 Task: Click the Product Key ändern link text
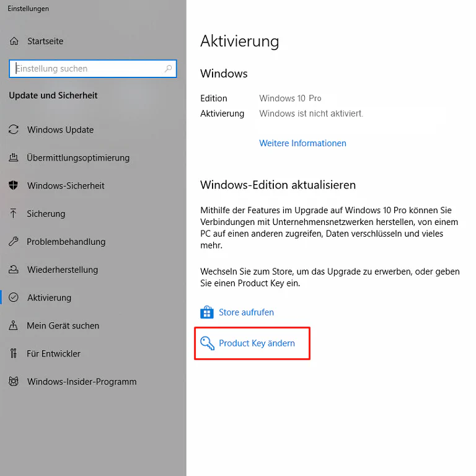coord(257,343)
